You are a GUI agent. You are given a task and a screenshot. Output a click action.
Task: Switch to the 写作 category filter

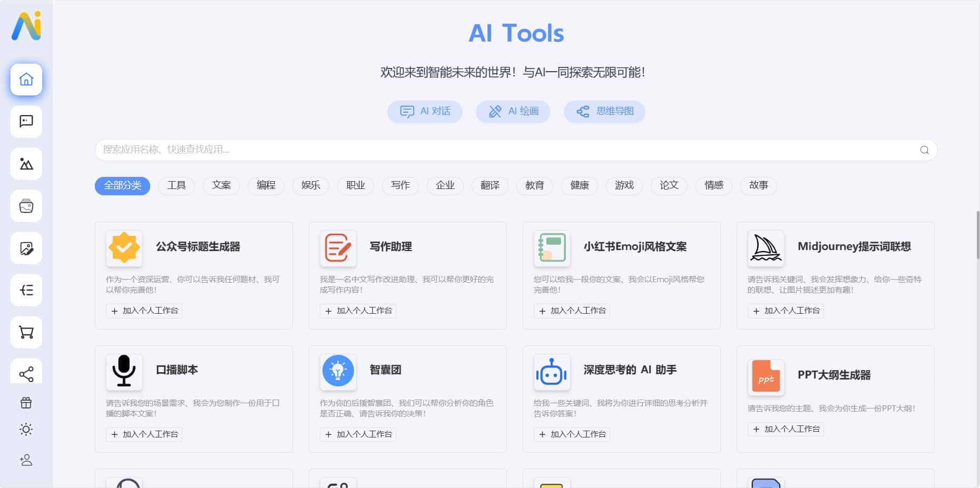click(400, 185)
